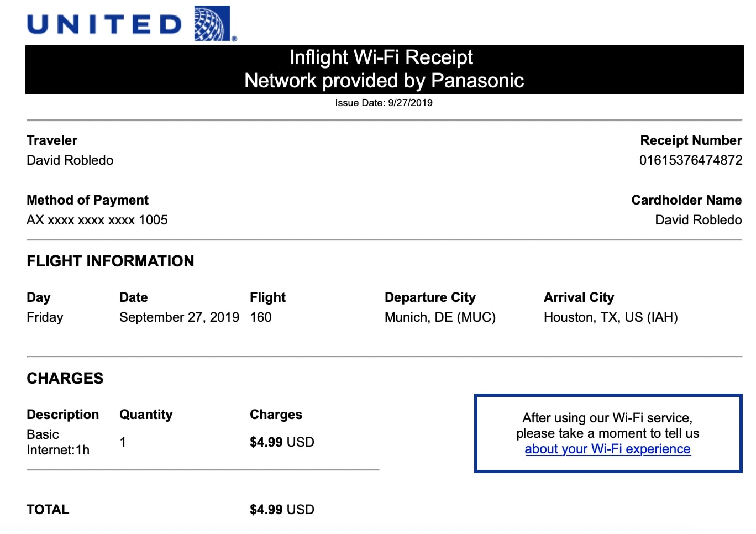
Task: Click the flight date September 27, 2019
Action: click(179, 317)
